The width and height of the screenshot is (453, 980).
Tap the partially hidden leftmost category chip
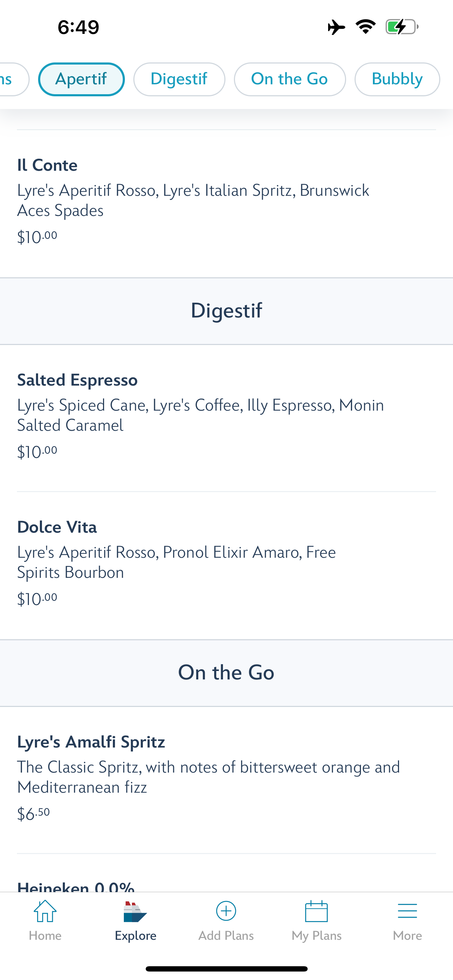(11, 79)
